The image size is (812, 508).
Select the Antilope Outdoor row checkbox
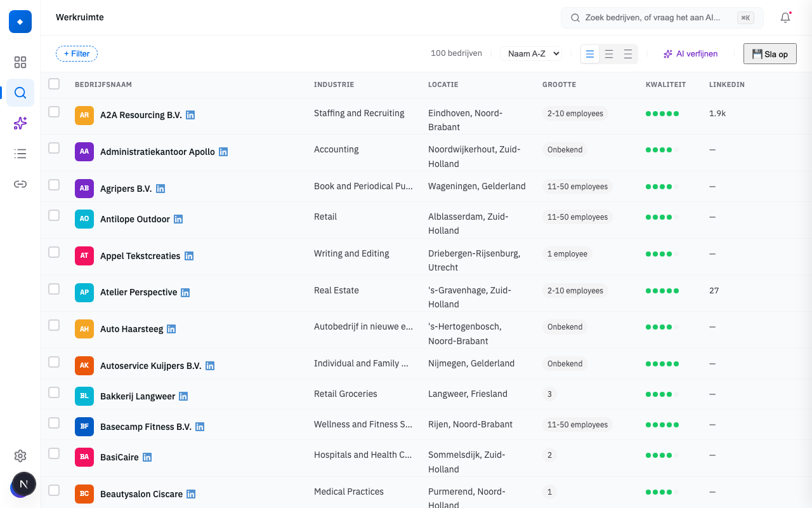click(54, 215)
